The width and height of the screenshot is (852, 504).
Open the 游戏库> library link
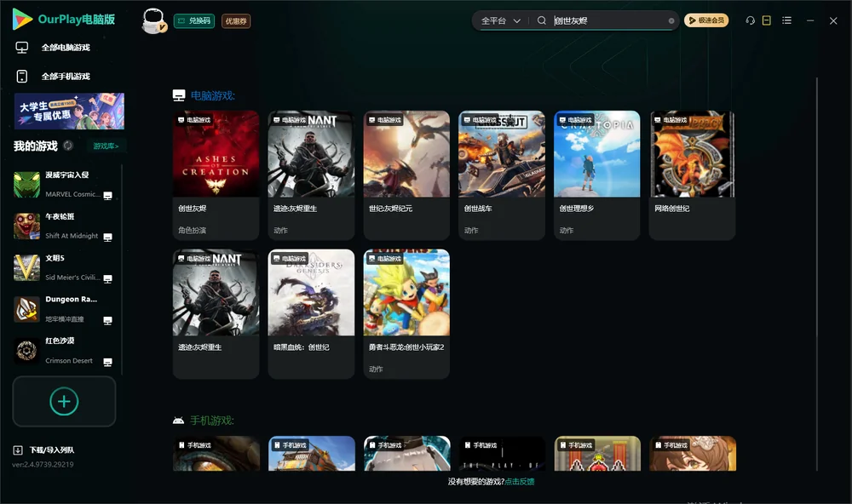(x=106, y=146)
